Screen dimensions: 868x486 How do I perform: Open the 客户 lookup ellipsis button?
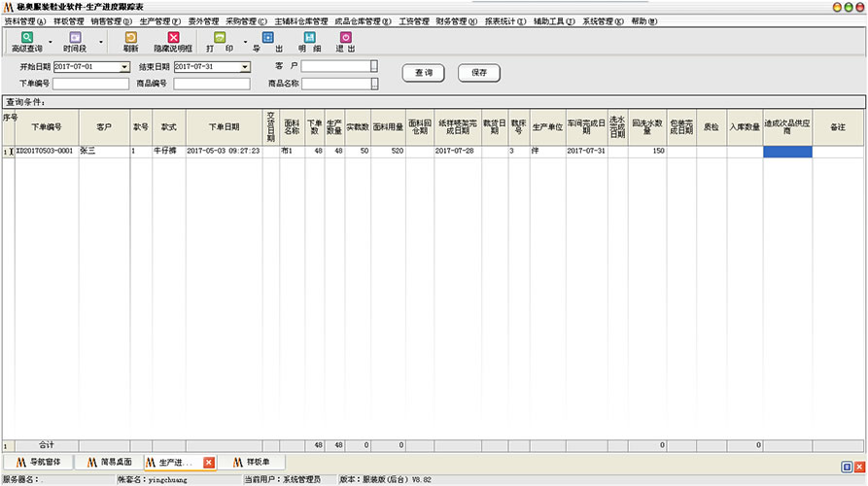pyautogui.click(x=374, y=66)
